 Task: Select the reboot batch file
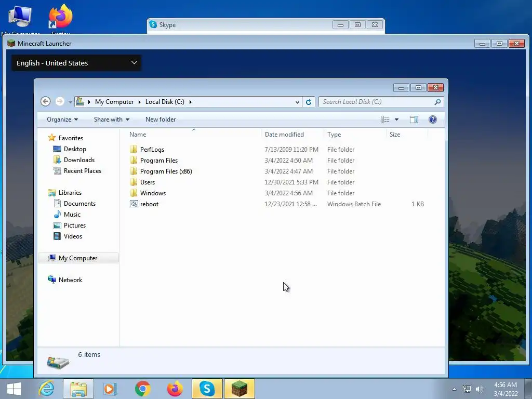[149, 204]
